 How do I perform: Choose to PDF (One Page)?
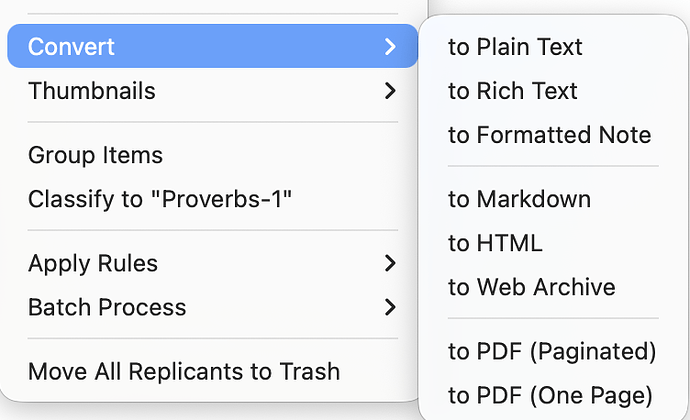(x=550, y=395)
